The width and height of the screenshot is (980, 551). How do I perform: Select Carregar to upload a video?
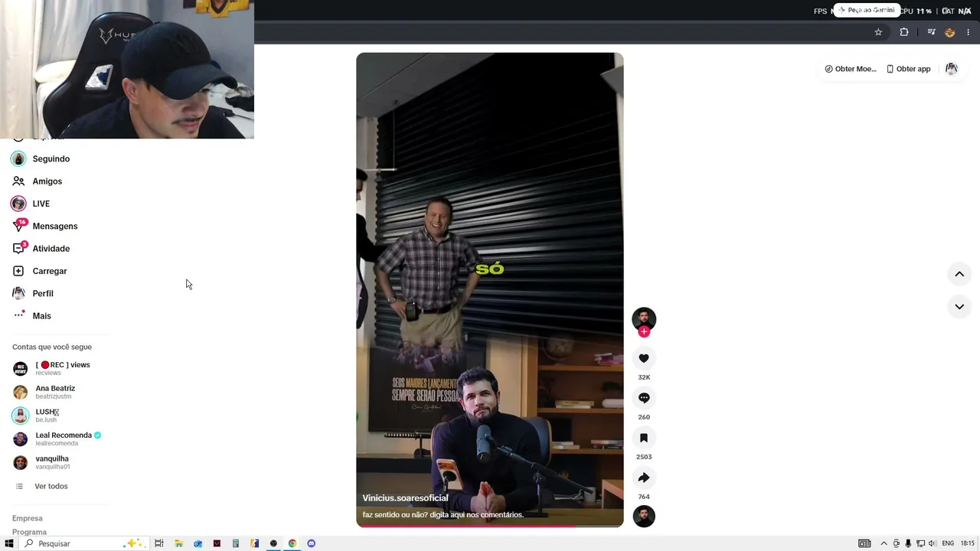click(x=39, y=271)
